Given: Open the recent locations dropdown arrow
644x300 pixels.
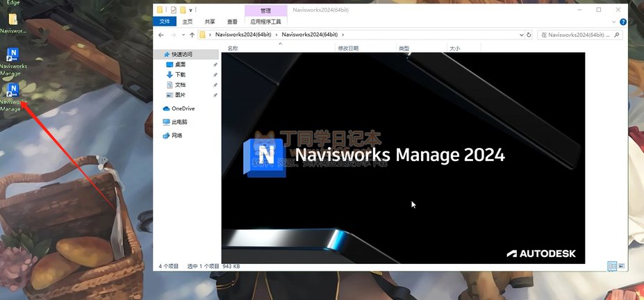Looking at the screenshot, I should tap(183, 34).
